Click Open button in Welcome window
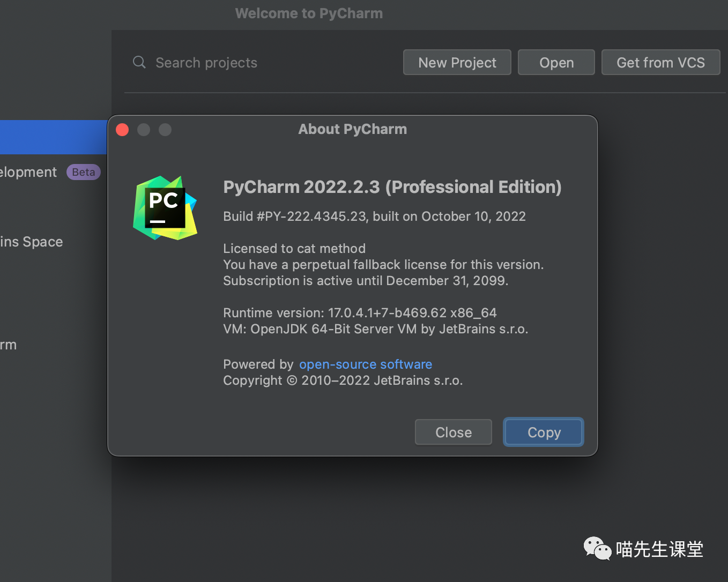The image size is (728, 582). 556,63
